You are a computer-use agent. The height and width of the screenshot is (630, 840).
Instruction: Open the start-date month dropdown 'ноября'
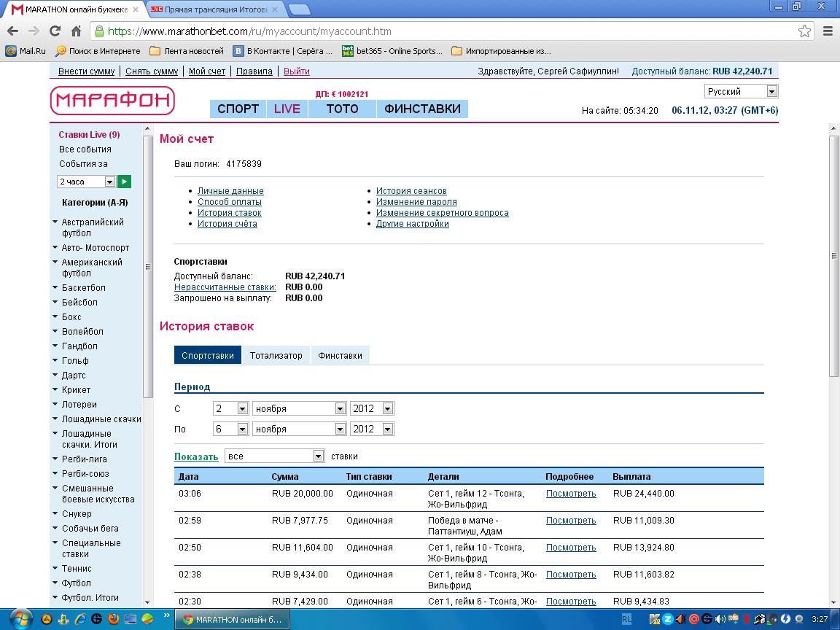pos(299,409)
